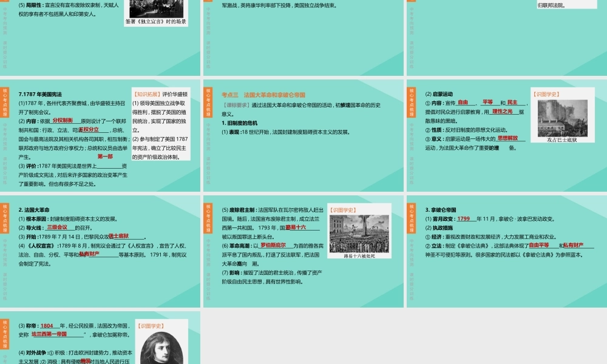Click the red answer 三级会议
Viewport: 607px width, 364px height.
[57, 227]
